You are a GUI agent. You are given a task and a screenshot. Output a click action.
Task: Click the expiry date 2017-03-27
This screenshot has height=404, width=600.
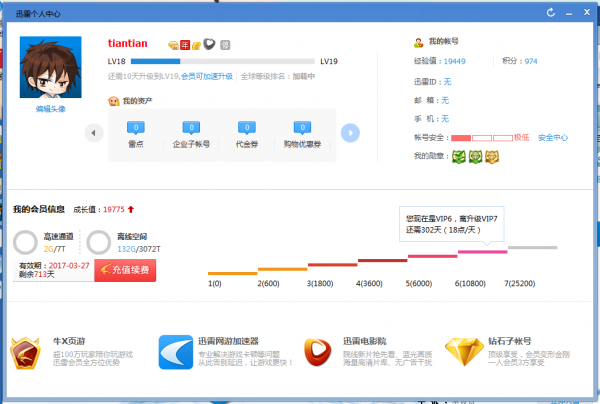[69, 266]
